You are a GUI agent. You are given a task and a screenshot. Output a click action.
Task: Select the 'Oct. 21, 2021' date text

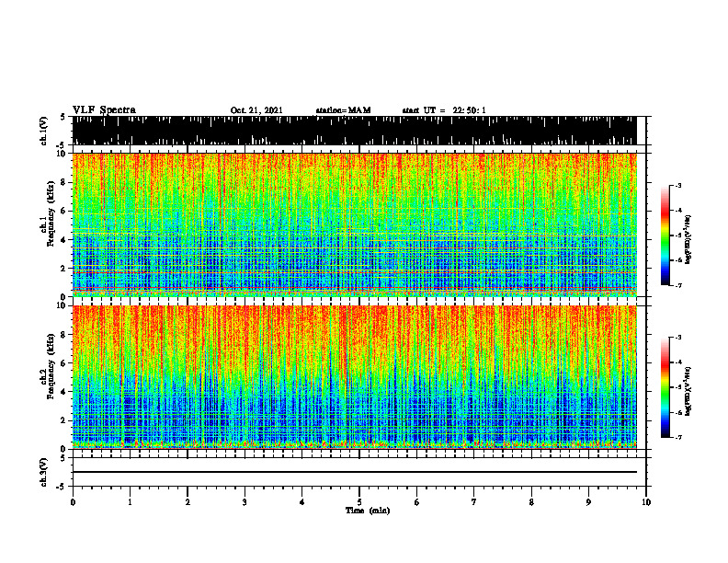pos(256,110)
